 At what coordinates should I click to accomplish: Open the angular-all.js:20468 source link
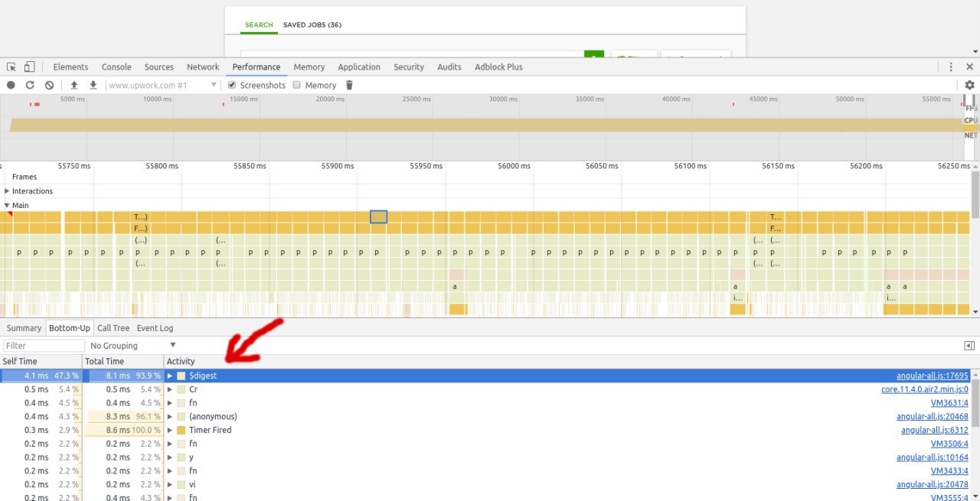tap(933, 417)
